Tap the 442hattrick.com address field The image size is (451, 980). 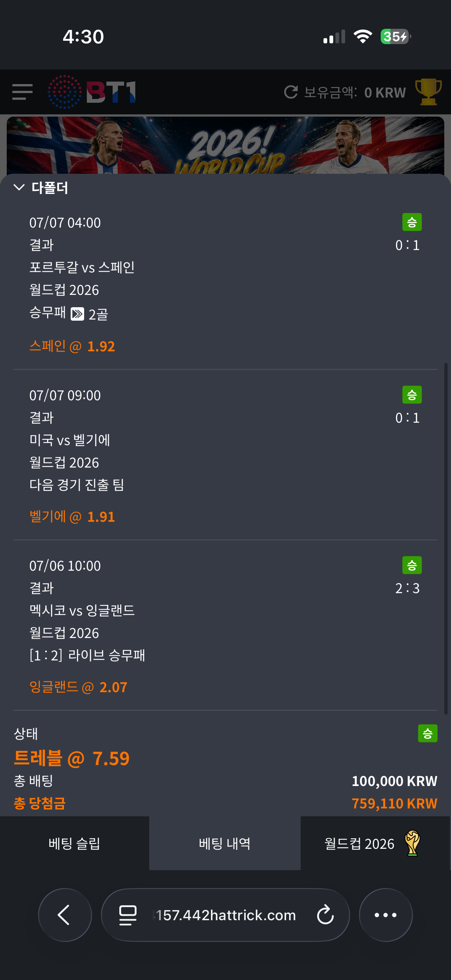pyautogui.click(x=225, y=915)
